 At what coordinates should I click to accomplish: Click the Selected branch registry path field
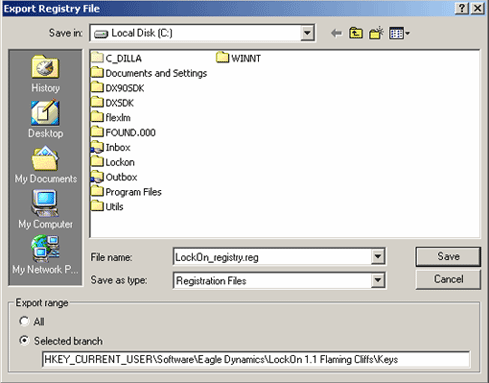coord(256,359)
